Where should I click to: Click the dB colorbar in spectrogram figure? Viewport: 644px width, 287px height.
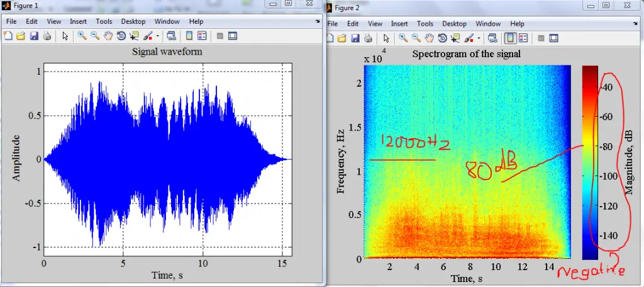(x=590, y=162)
